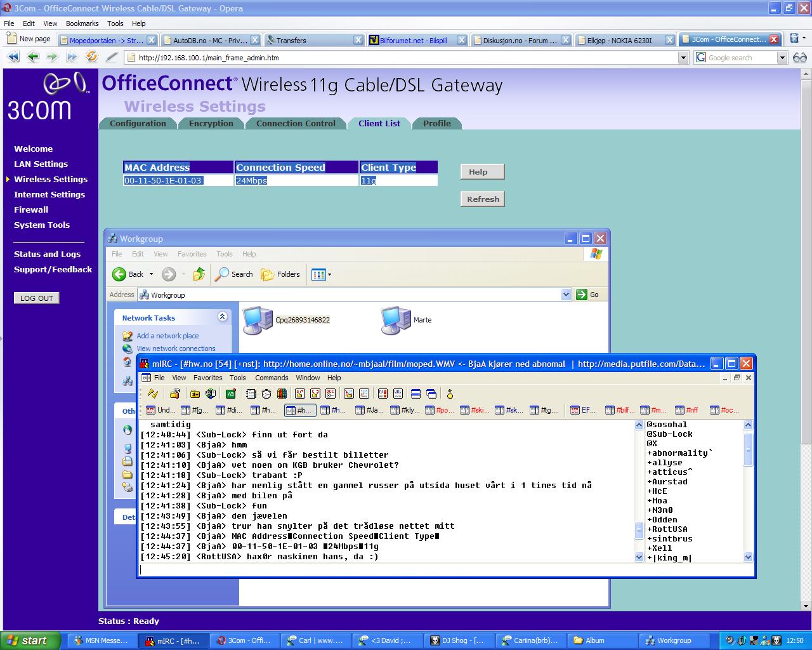Viewport: 812px width, 650px height.
Task: Switch to Bilforumet.net Opera tab
Action: (417, 40)
